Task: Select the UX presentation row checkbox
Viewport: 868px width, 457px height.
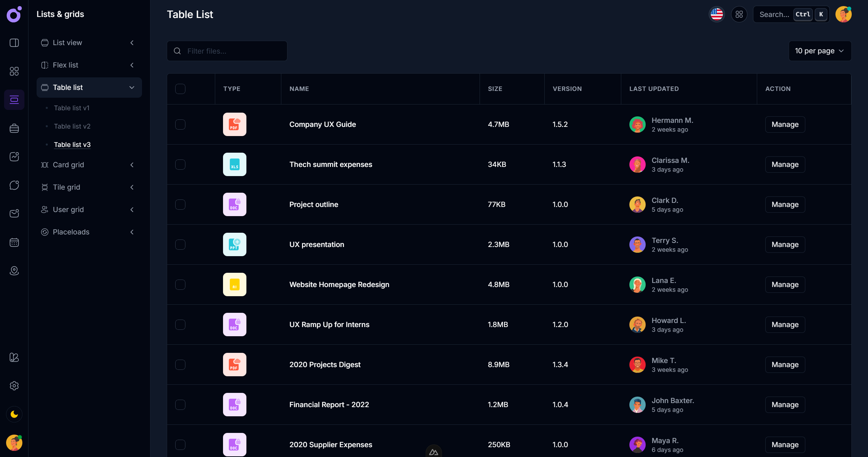Action: tap(180, 245)
